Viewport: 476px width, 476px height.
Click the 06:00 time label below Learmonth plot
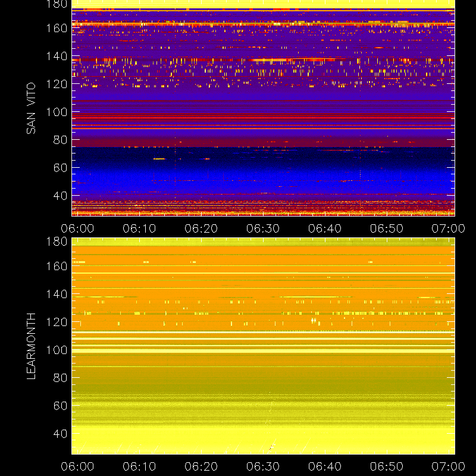click(77, 466)
